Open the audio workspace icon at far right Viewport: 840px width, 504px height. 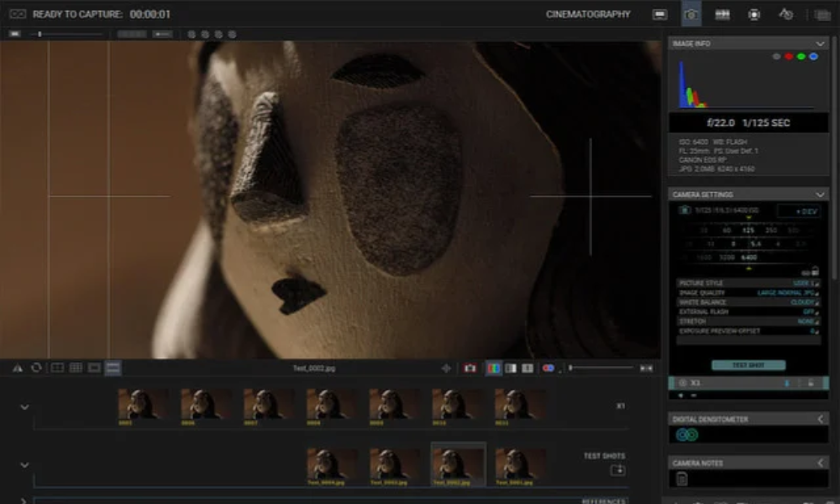822,15
